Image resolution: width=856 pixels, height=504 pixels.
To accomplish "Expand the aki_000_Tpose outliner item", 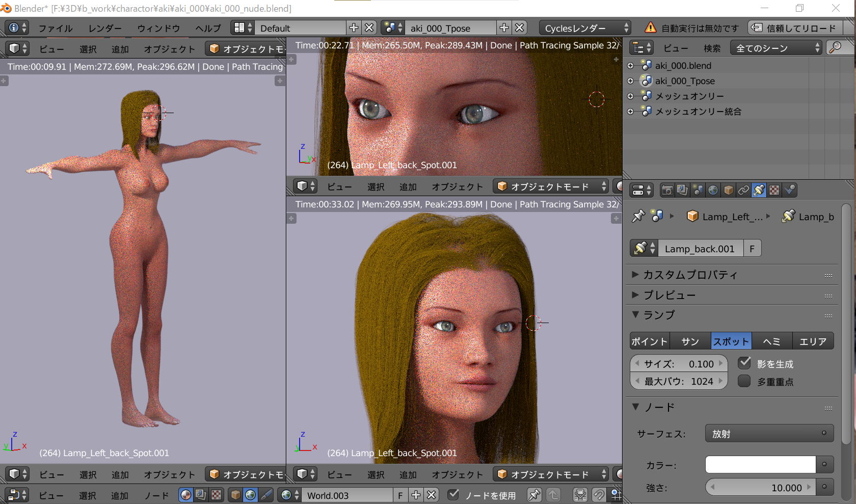I will coord(630,81).
